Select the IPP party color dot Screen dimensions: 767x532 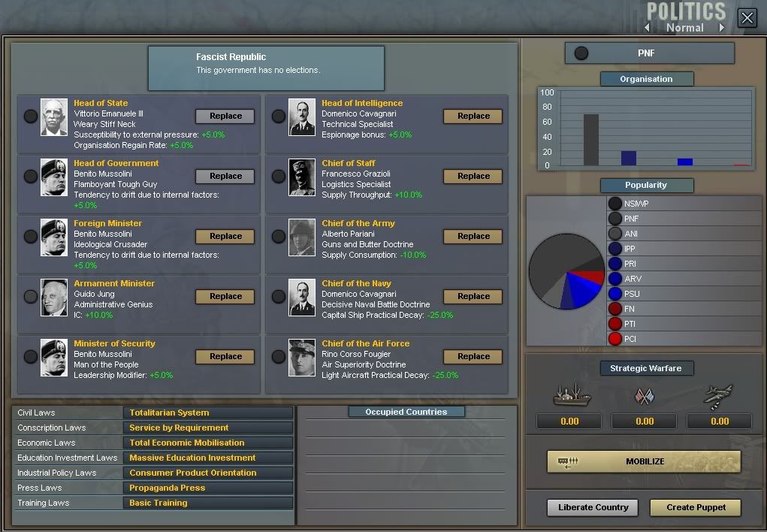(x=615, y=249)
